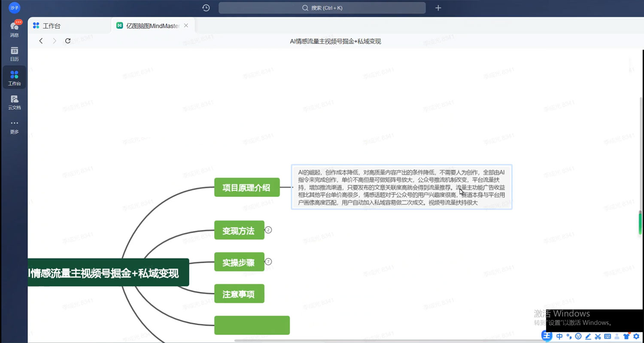The width and height of the screenshot is (644, 343).
Task: Expand More (更多) options in the sidebar
Action: click(14, 126)
